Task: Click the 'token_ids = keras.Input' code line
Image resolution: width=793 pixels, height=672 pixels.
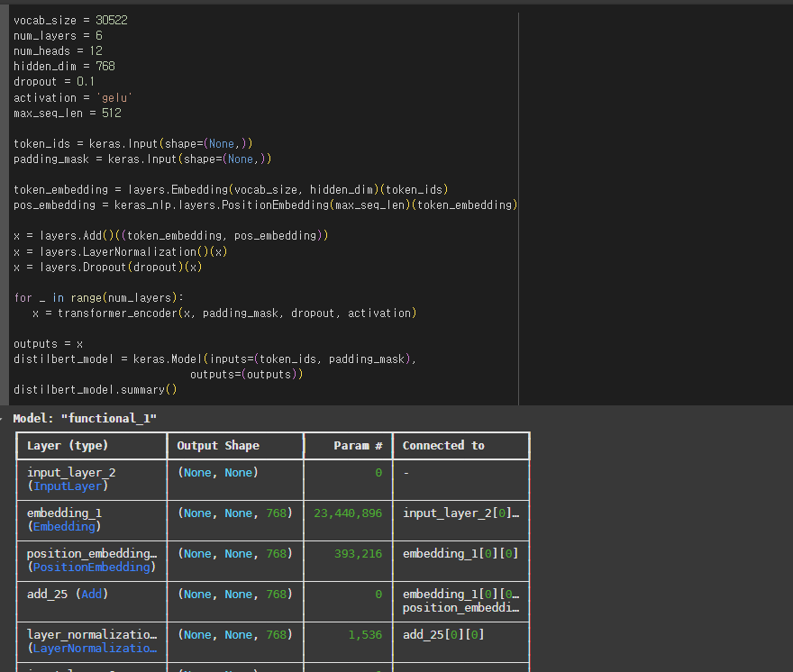Action: point(133,143)
